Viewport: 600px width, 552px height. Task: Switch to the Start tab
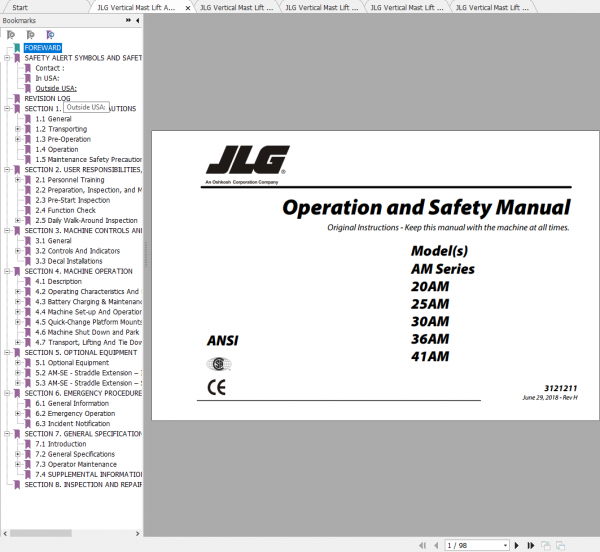tap(20, 8)
